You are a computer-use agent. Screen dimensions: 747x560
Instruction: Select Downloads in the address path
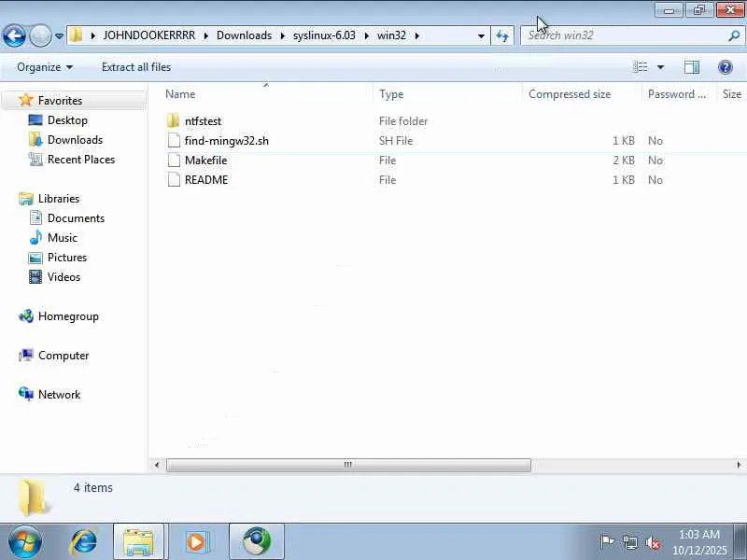coord(244,35)
